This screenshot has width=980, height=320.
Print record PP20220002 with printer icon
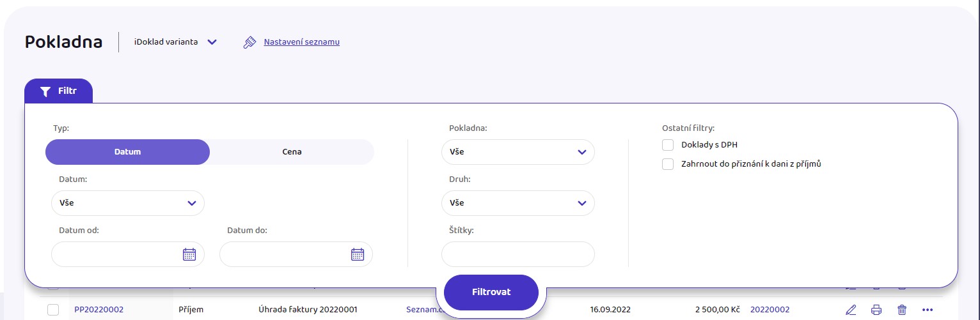click(876, 310)
